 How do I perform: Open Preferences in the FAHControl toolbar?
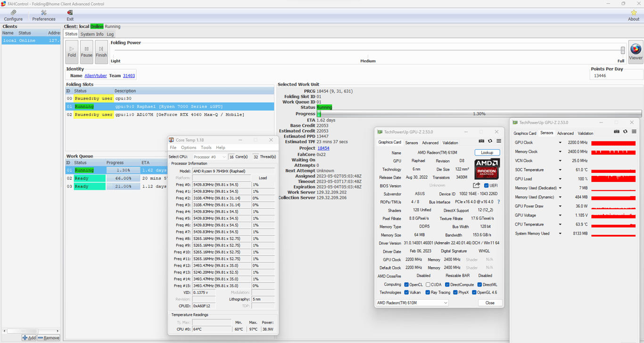tap(44, 16)
